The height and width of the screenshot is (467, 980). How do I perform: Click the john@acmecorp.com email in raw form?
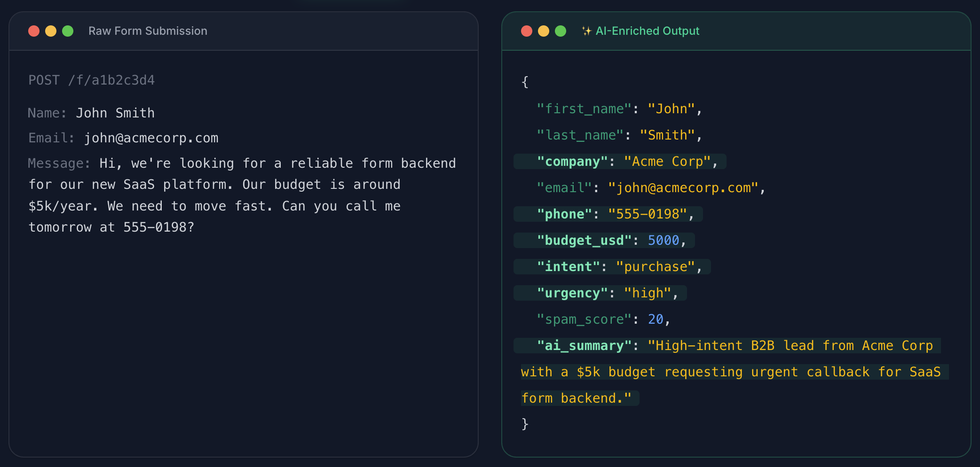point(151,138)
